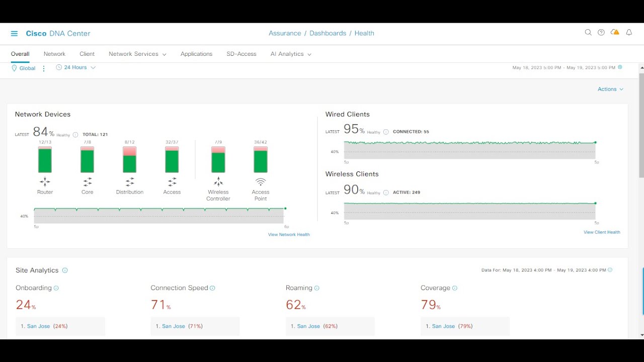Viewport: 644px width, 362px height.
Task: Click the Onboarding info icon
Action: [x=56, y=288]
